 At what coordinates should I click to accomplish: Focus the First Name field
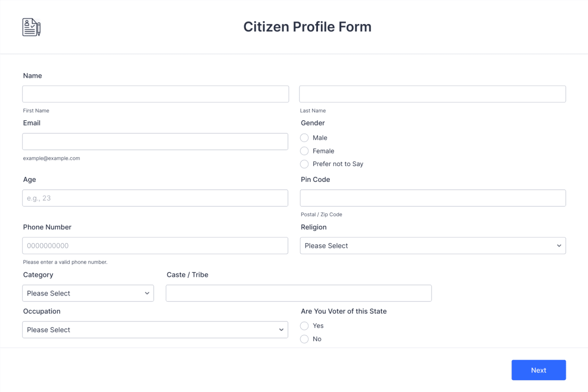coord(155,94)
